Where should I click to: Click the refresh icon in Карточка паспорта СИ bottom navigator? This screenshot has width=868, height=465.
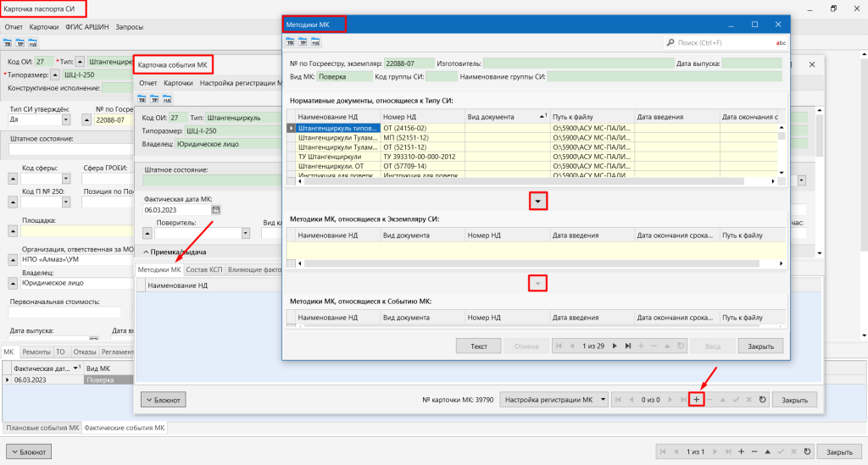pos(807,451)
